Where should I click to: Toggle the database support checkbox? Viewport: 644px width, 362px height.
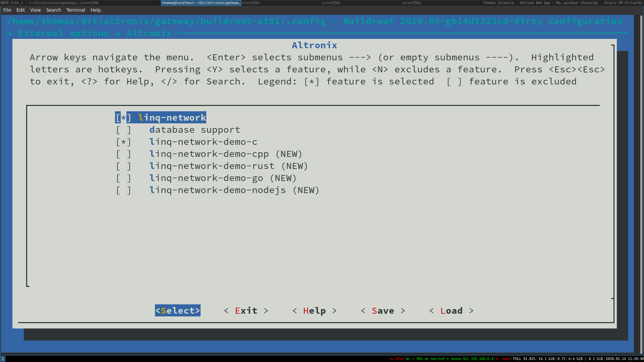tap(123, 130)
